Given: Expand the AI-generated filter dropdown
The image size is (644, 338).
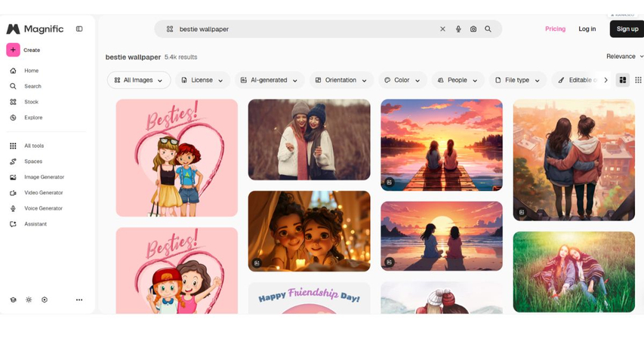Looking at the screenshot, I should (x=269, y=80).
